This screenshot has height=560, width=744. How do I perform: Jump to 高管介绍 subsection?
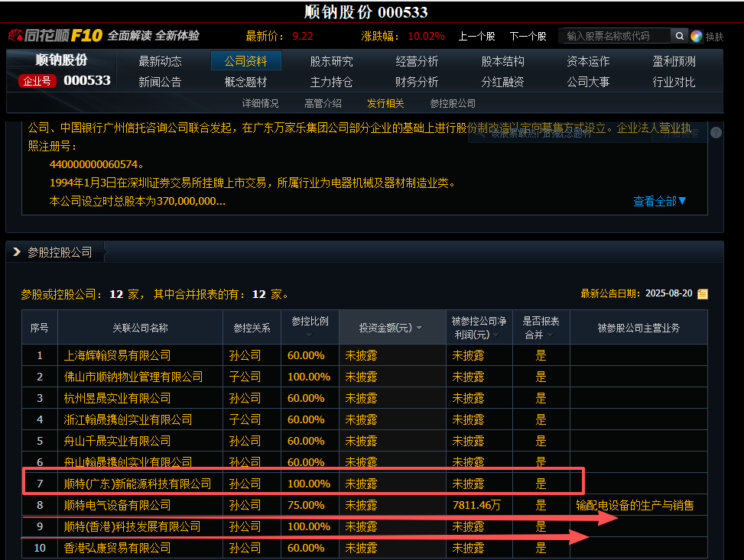[323, 103]
